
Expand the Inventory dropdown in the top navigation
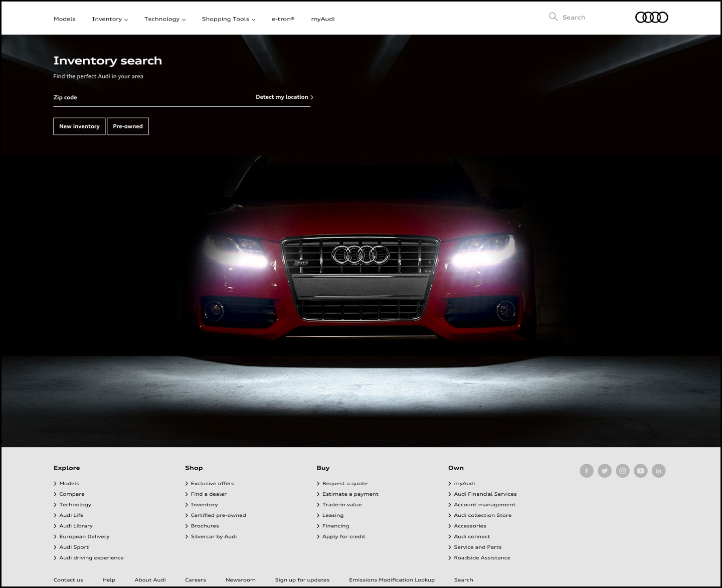pos(110,19)
